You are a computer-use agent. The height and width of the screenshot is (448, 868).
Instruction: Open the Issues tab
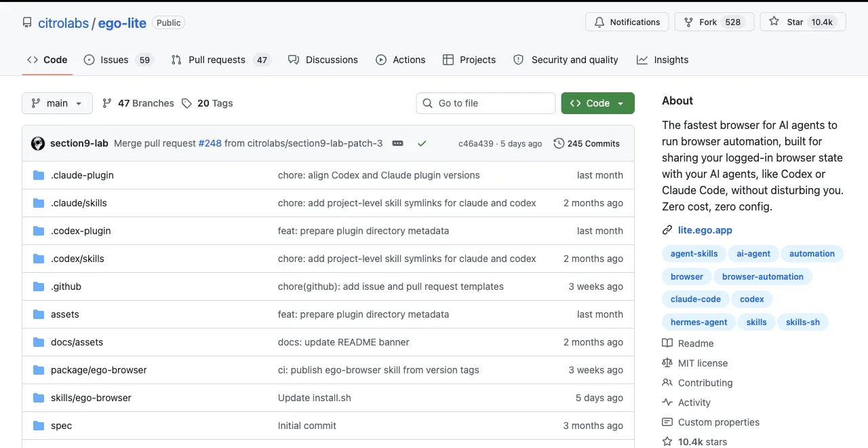(119, 60)
